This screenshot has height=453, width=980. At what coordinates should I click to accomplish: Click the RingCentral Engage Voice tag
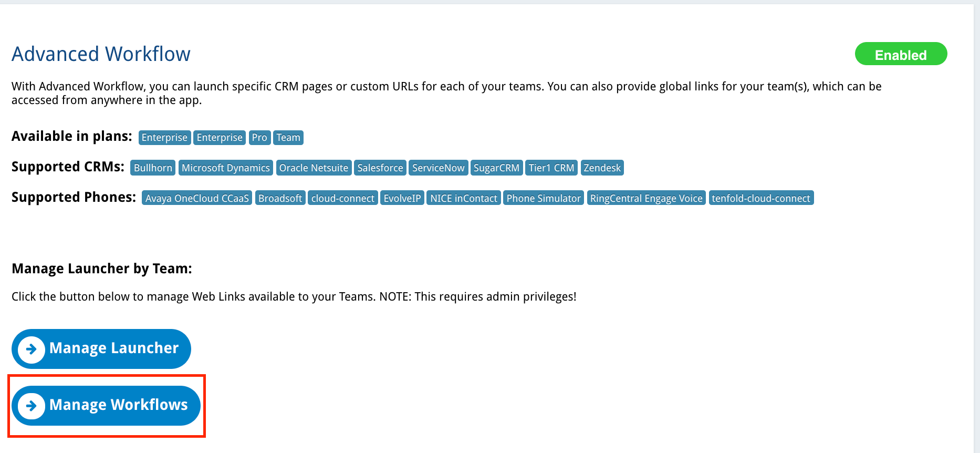(647, 198)
